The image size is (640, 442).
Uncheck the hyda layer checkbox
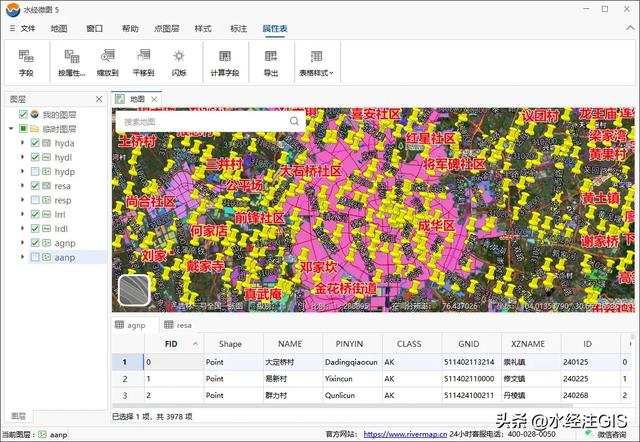point(35,143)
